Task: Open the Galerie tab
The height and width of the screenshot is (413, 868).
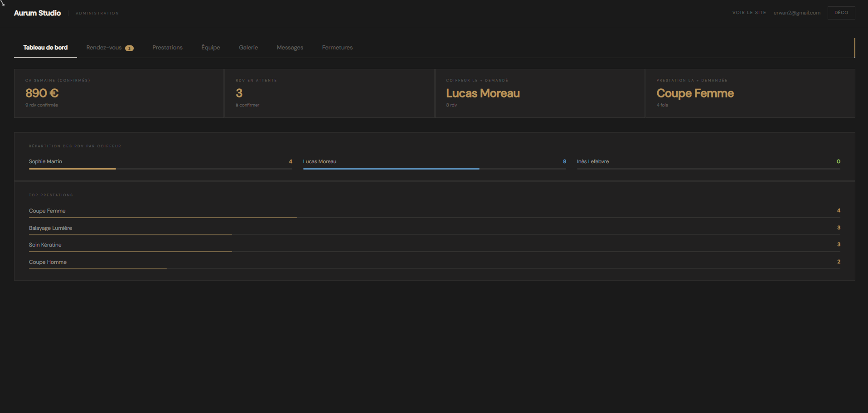Action: pos(248,48)
